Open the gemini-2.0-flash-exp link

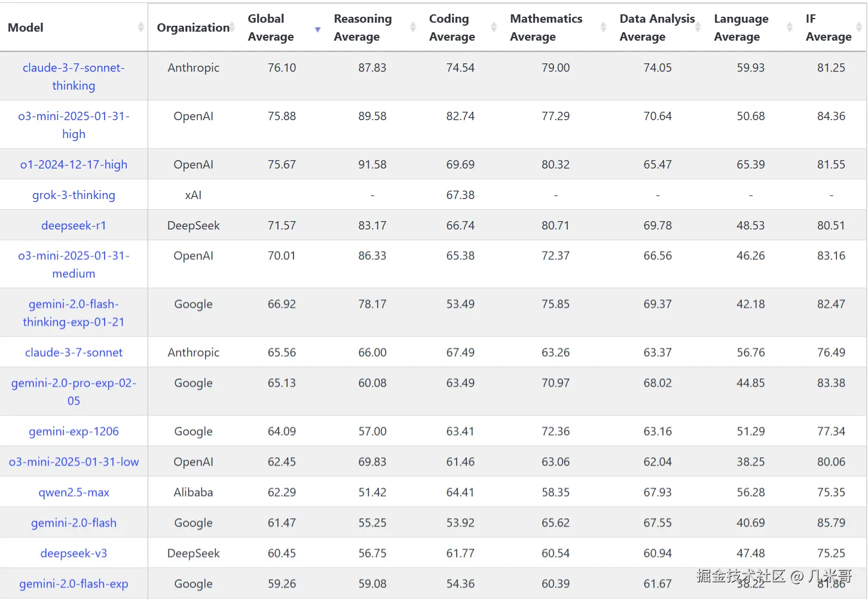[x=74, y=584]
